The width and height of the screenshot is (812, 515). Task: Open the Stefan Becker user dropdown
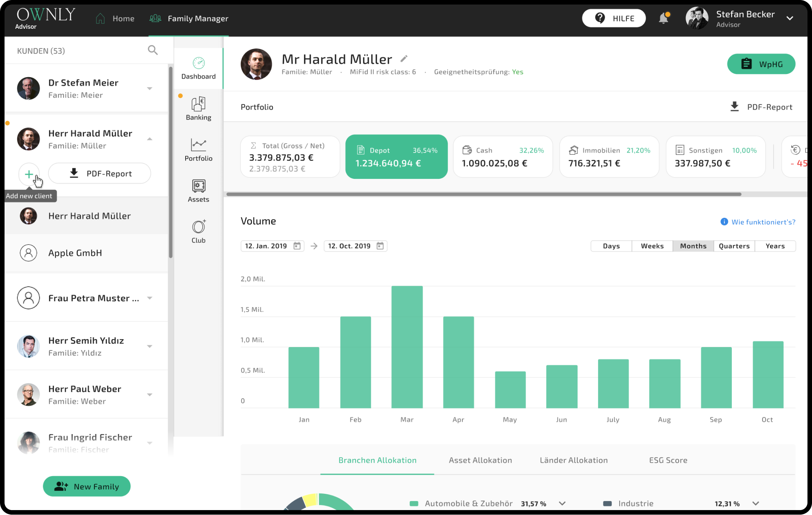coord(790,18)
